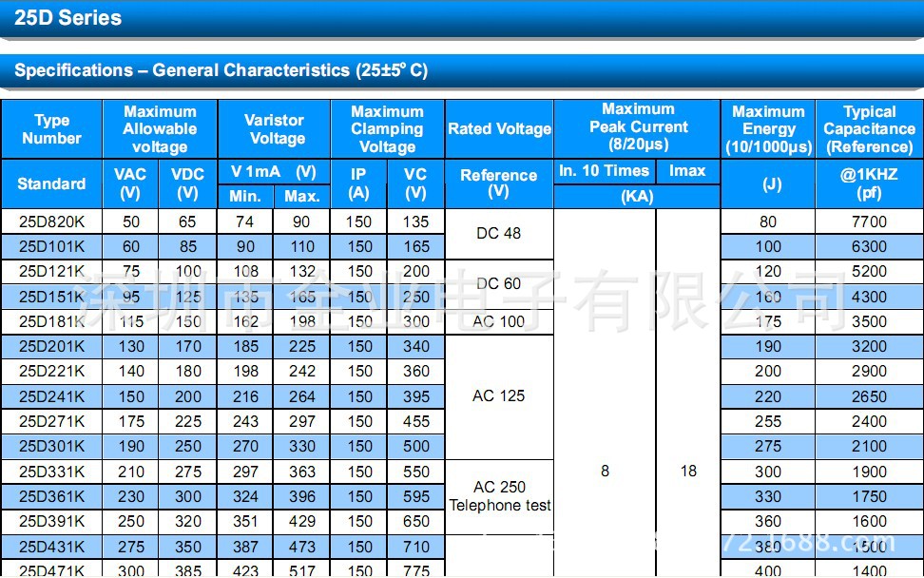Click the 25D Series title heading

68,18
